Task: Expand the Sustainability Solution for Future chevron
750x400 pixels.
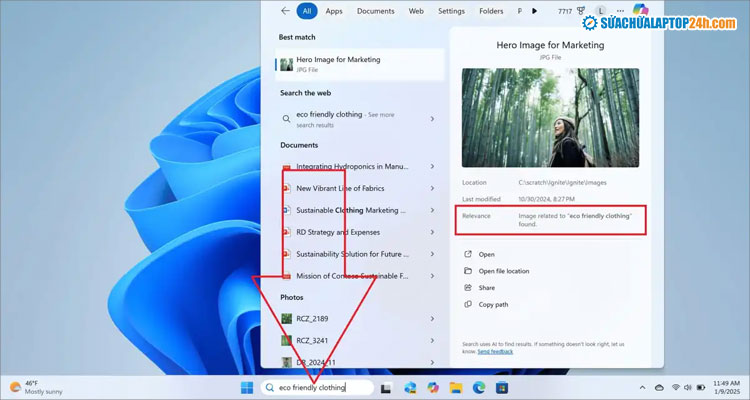Action: point(432,255)
